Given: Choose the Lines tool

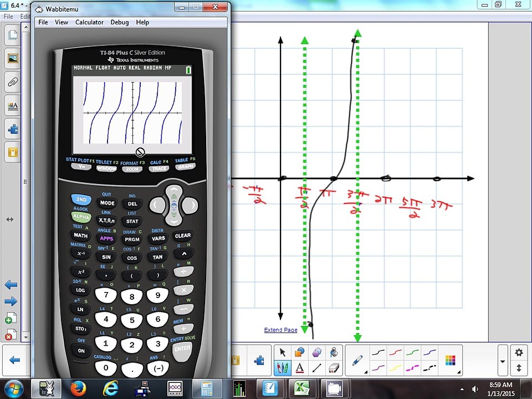Looking at the screenshot, I should (x=316, y=368).
